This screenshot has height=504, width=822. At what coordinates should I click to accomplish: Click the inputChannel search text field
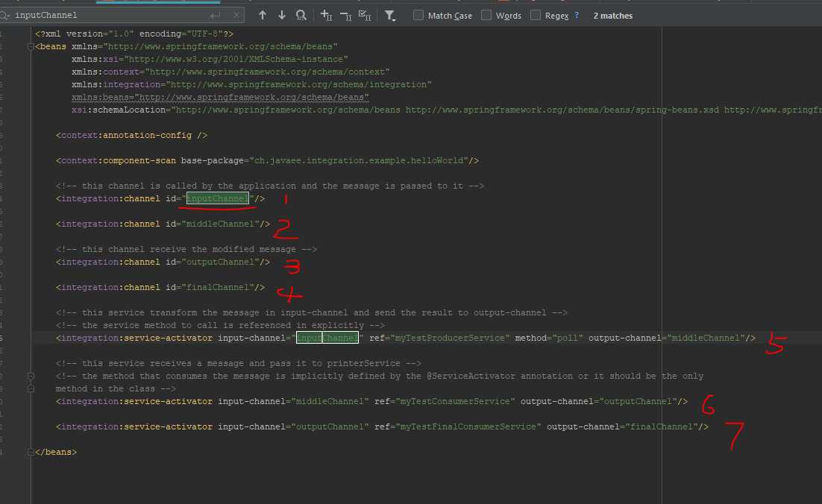(x=110, y=15)
